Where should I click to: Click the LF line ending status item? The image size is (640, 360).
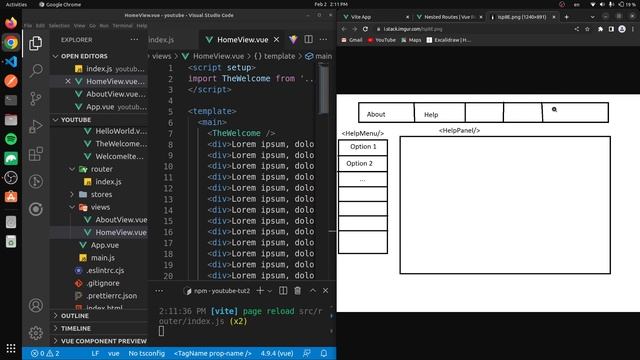tap(95, 353)
